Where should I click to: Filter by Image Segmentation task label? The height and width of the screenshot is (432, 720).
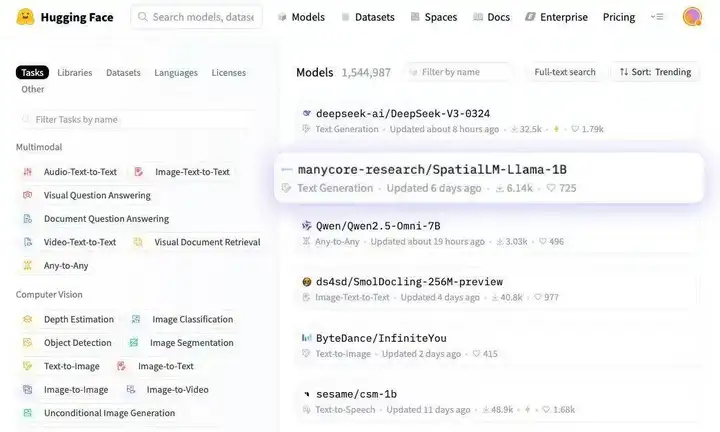point(191,342)
